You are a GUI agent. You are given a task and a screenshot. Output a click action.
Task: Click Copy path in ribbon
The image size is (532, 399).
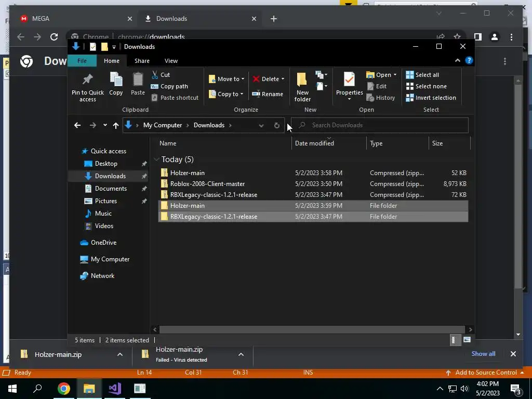pos(169,86)
